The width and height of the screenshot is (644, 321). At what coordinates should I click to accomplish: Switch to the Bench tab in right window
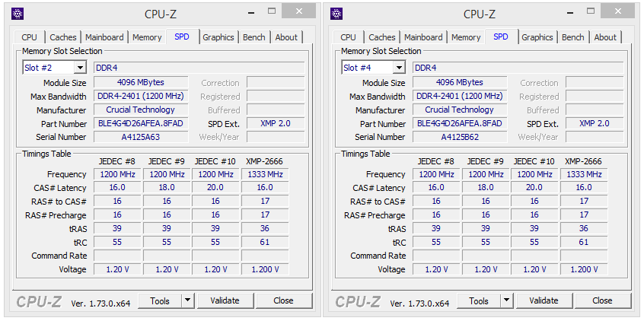[573, 37]
